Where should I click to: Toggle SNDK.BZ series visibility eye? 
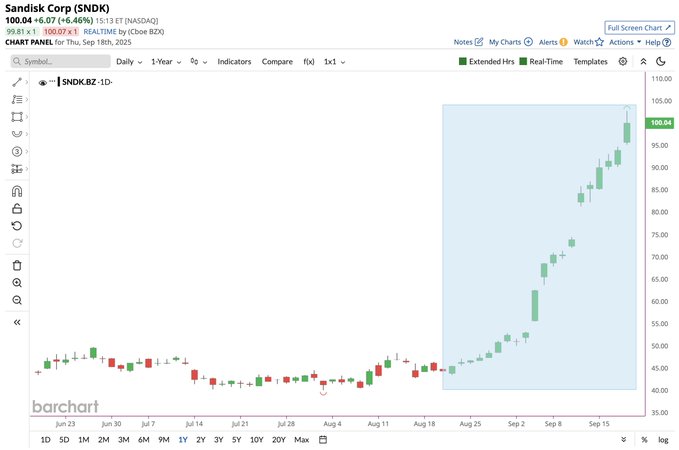(42, 82)
